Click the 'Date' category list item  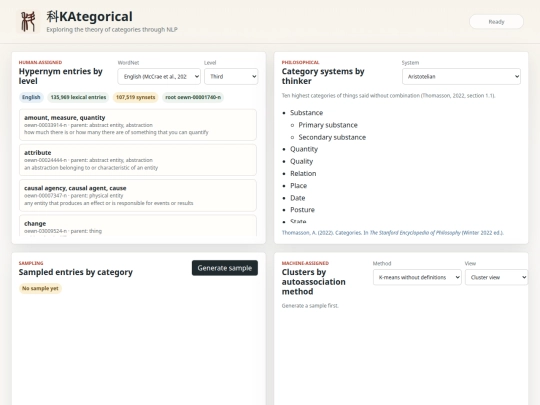[298, 198]
